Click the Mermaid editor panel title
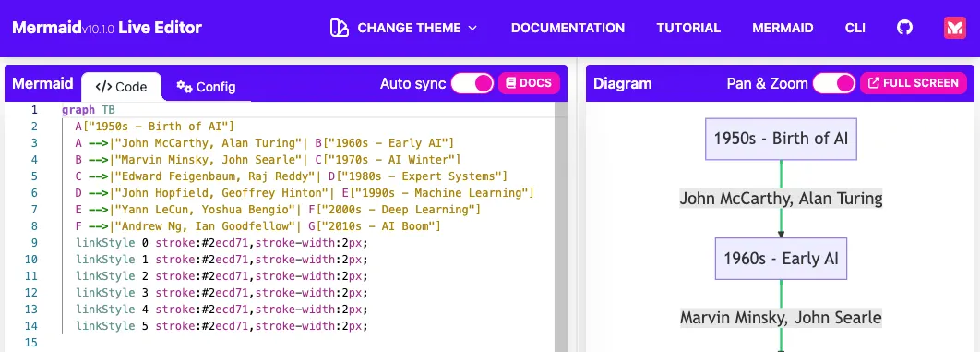This screenshot has width=980, height=352. [x=42, y=83]
